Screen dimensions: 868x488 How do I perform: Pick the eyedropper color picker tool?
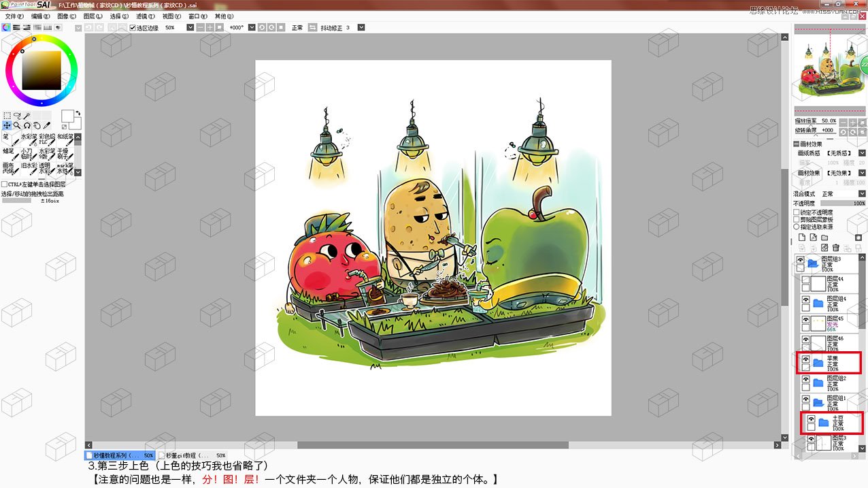pos(48,125)
